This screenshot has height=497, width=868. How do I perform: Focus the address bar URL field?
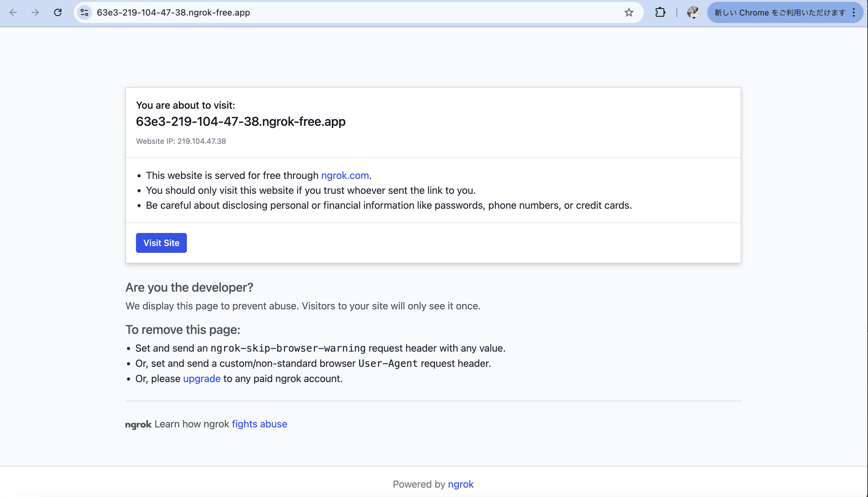tap(355, 13)
